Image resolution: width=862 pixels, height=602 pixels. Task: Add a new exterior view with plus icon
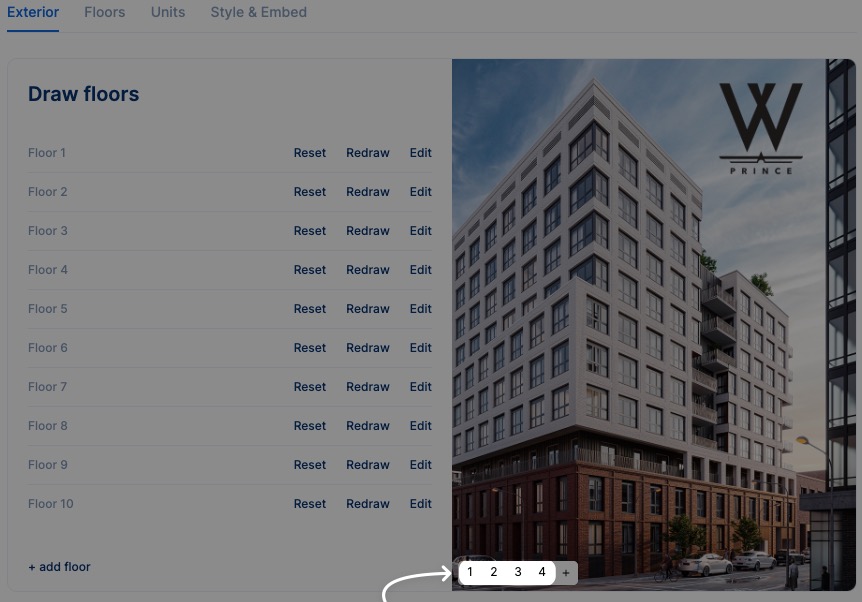coord(566,573)
